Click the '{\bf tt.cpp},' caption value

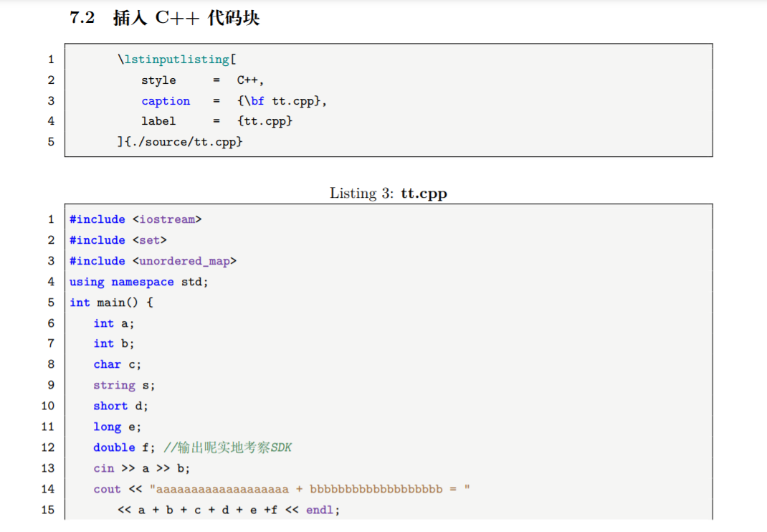tap(282, 101)
